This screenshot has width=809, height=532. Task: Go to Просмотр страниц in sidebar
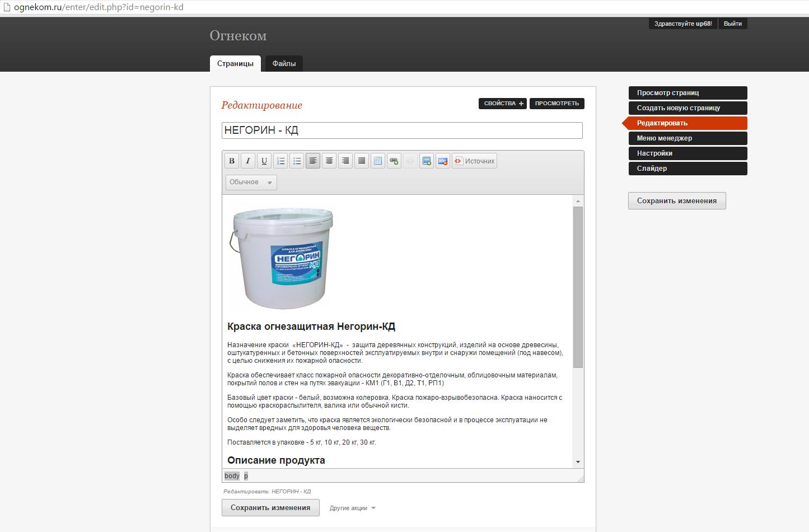[688, 93]
